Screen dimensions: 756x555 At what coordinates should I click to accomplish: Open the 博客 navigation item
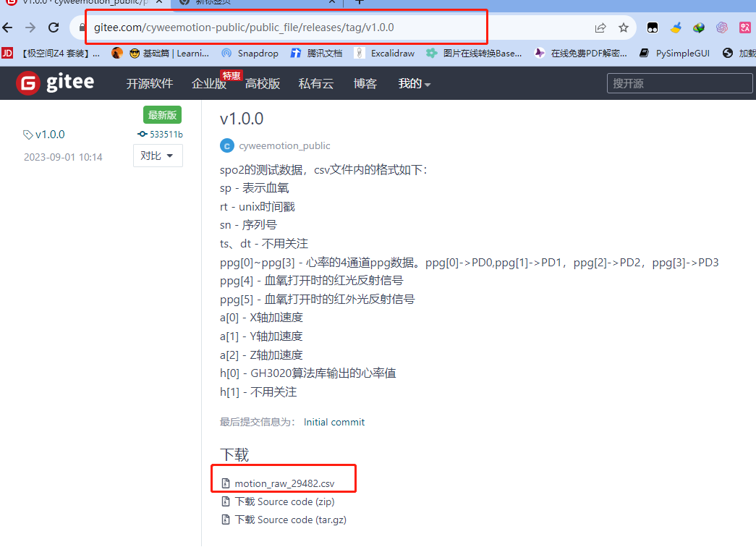tap(365, 84)
